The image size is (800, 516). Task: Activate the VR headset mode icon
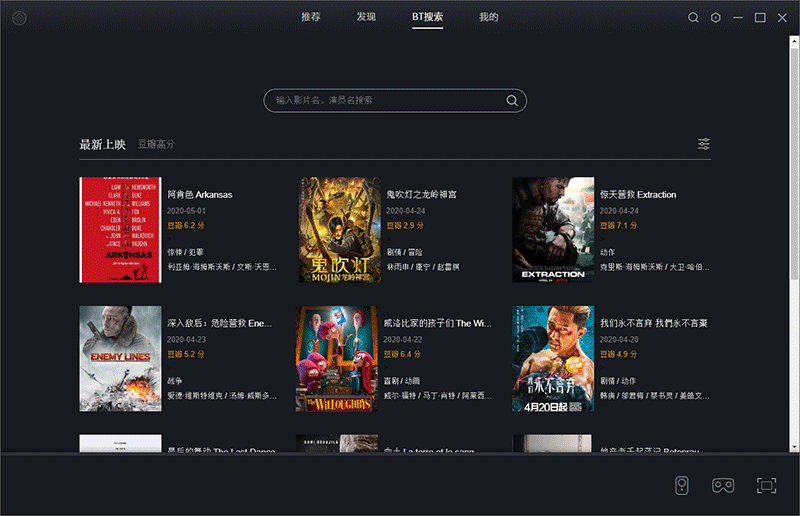click(723, 485)
